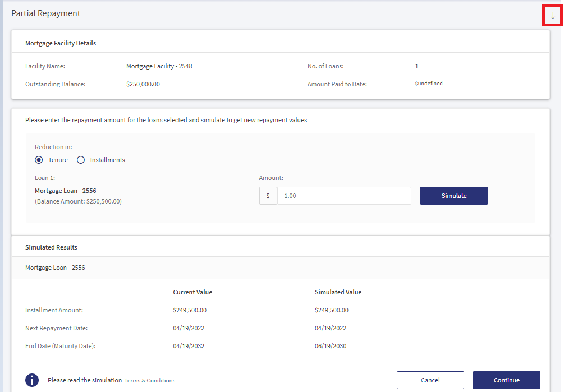Continue to the next step
The width and height of the screenshot is (564, 392).
506,380
